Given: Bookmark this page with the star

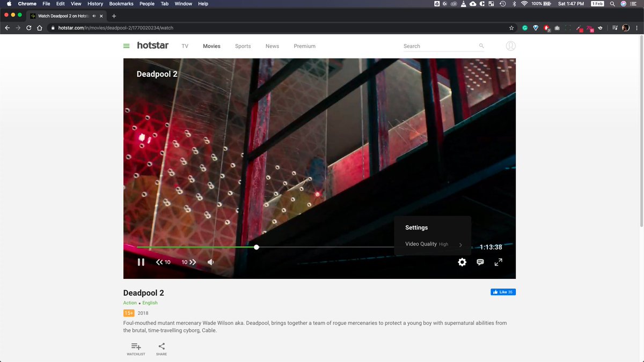Looking at the screenshot, I should pyautogui.click(x=511, y=28).
